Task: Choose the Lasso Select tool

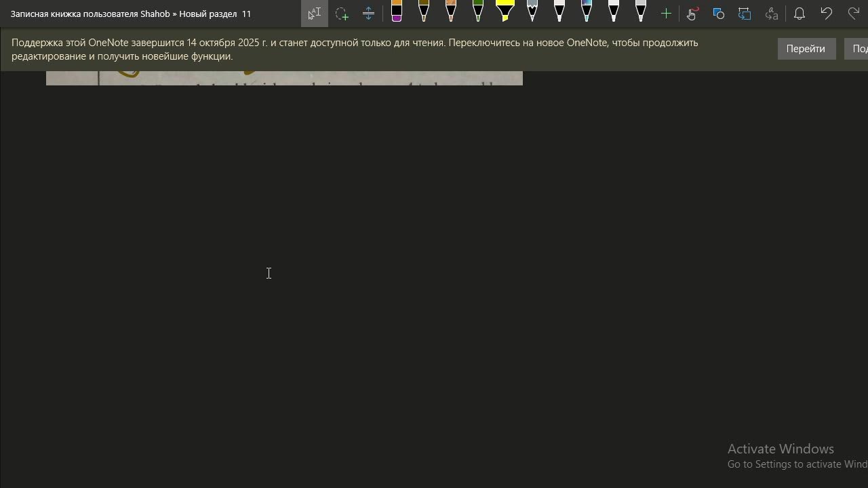Action: click(x=342, y=14)
